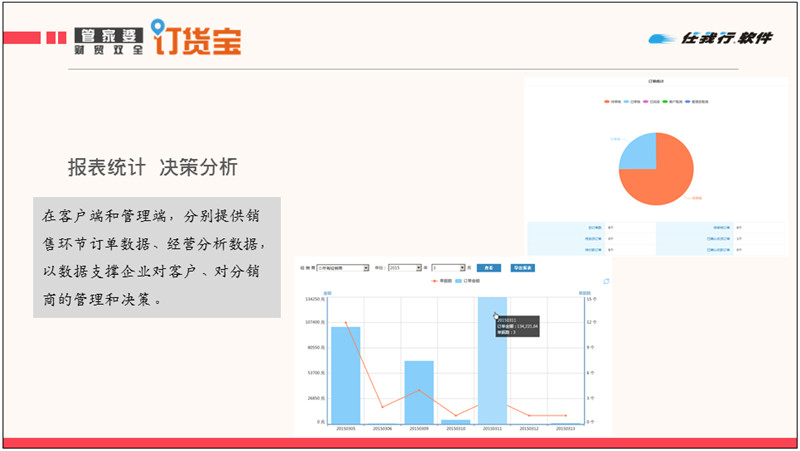Click the 20150309 bar in the chart
800x451 pixels.
click(419, 392)
